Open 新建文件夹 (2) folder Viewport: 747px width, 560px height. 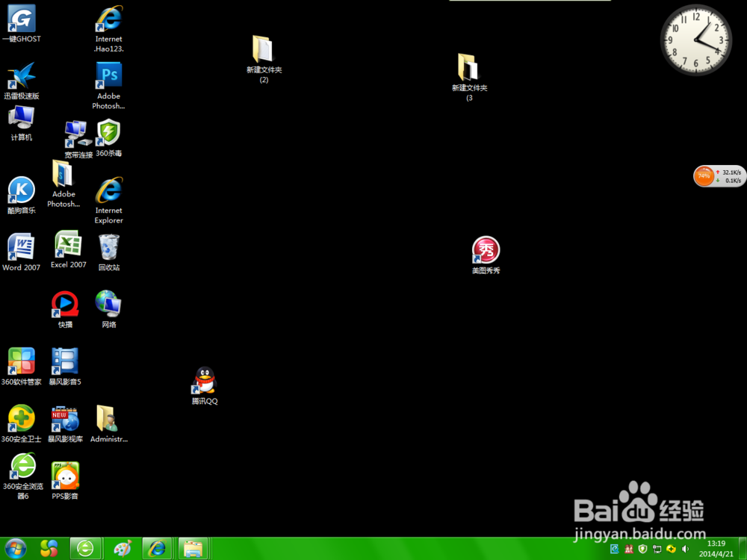point(264,59)
